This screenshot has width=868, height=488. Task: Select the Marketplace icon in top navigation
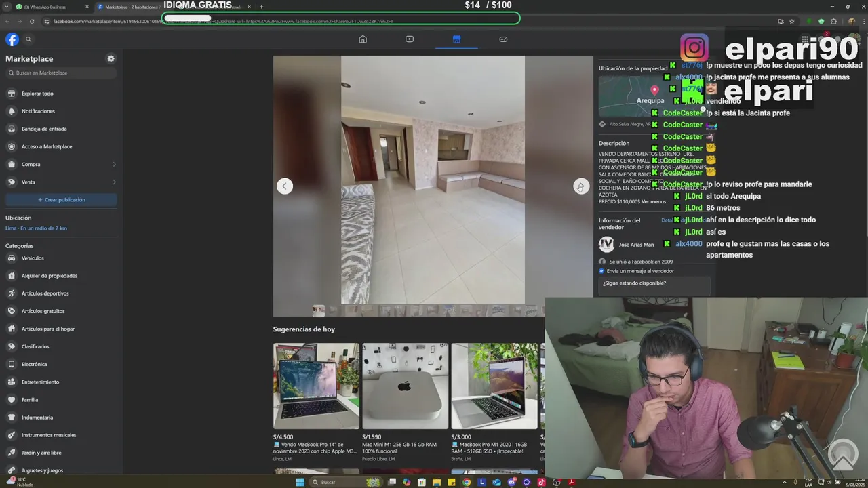456,39
